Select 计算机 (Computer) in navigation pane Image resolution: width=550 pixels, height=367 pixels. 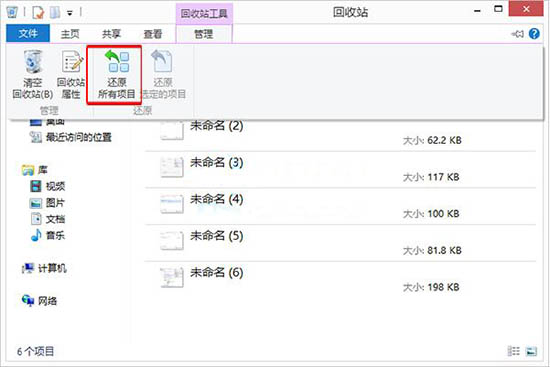pos(44,268)
